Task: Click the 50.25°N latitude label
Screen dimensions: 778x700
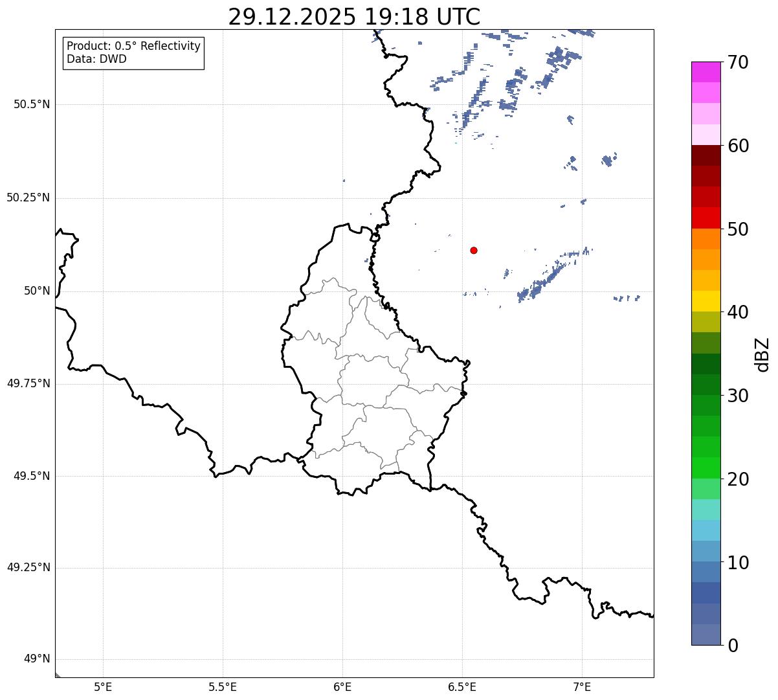Action: 28,198
